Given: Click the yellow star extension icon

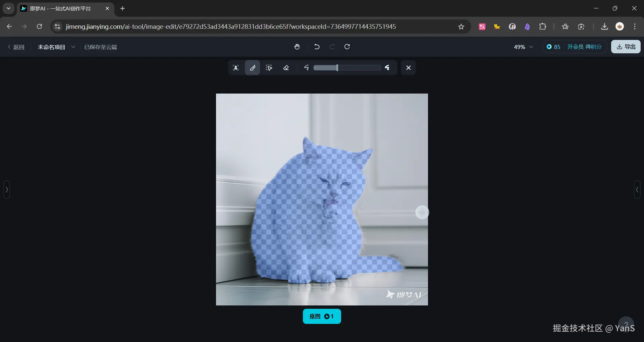Looking at the screenshot, I should point(497,26).
